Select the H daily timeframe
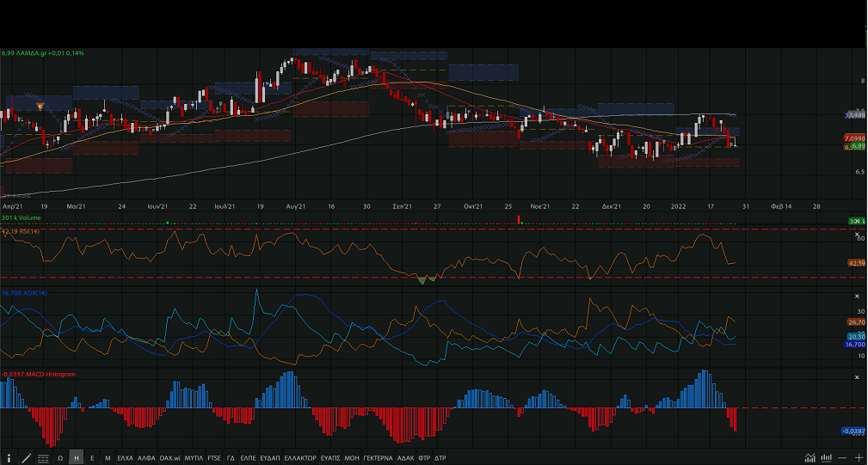The image size is (868, 465). [x=77, y=458]
